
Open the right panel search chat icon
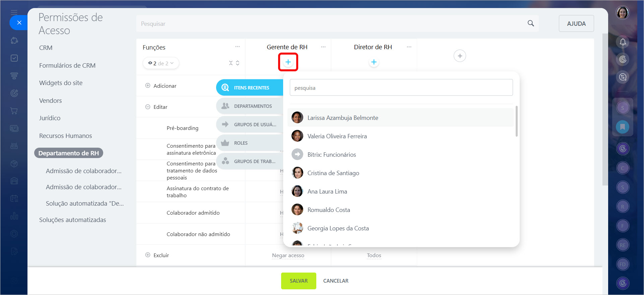click(x=623, y=77)
